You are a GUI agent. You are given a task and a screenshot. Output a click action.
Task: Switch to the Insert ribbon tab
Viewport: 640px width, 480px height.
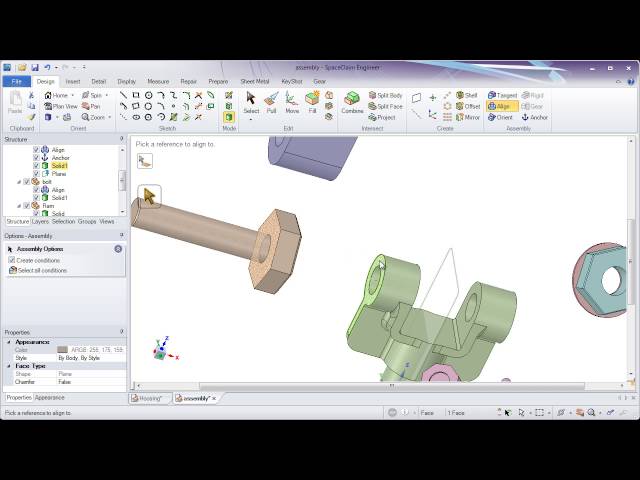point(73,82)
